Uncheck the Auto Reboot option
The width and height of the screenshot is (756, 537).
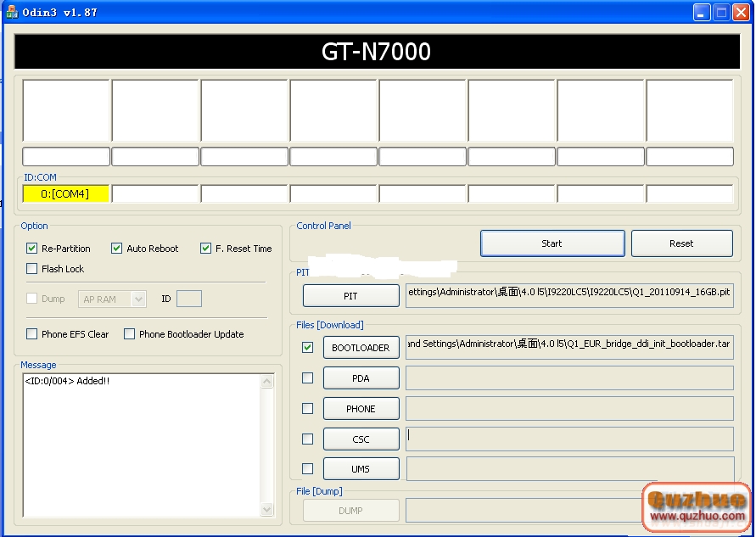click(x=116, y=249)
